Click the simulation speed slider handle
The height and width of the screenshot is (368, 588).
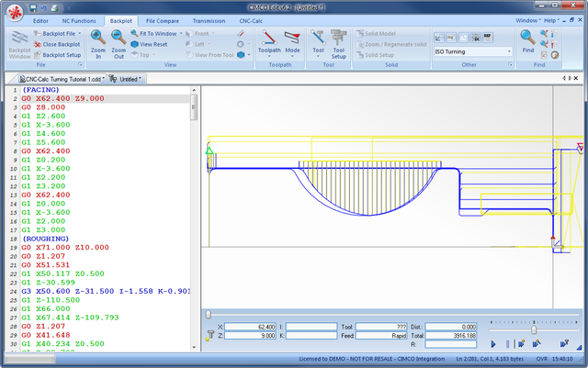534,329
